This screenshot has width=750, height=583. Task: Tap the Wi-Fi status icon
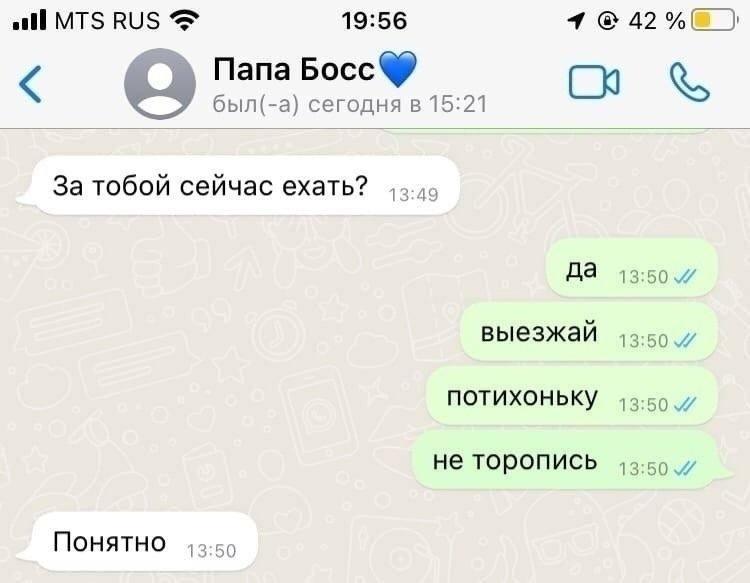click(x=185, y=21)
